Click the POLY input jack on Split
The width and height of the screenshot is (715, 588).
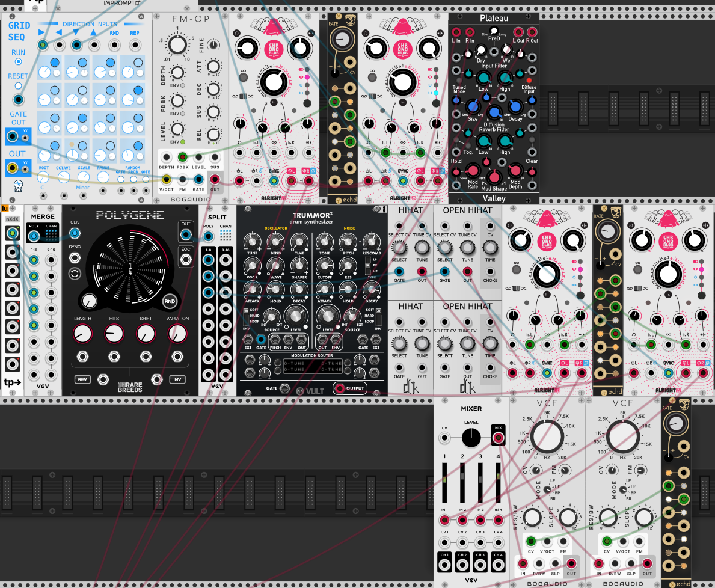209,236
